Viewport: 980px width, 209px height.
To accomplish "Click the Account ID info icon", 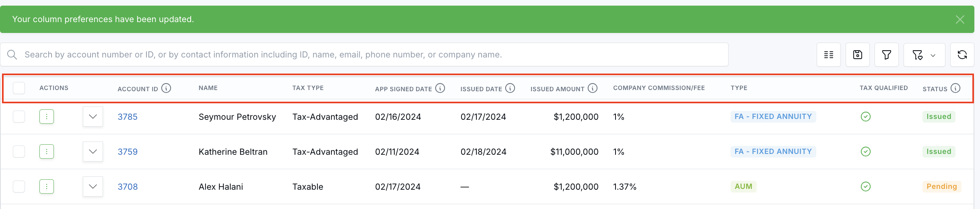I will [166, 88].
